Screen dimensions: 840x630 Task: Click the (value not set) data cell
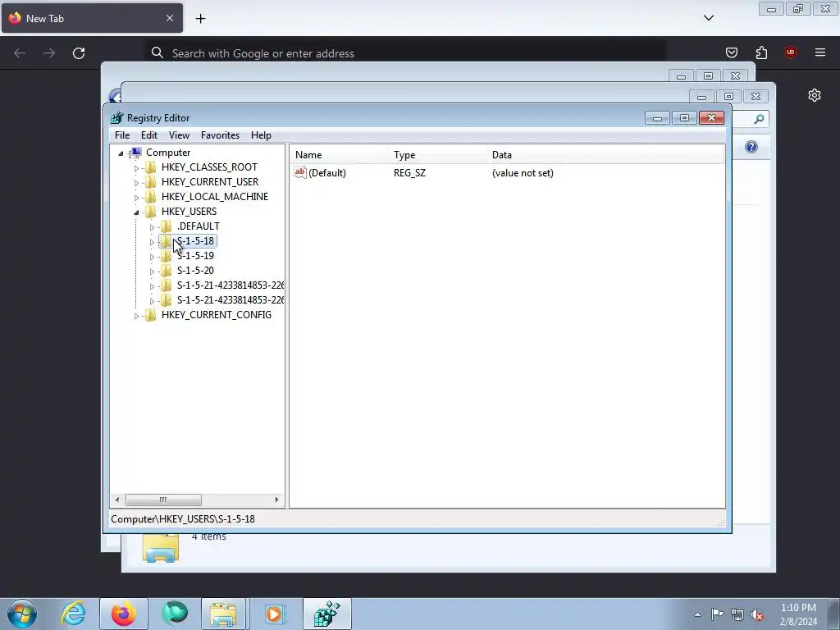[523, 173]
